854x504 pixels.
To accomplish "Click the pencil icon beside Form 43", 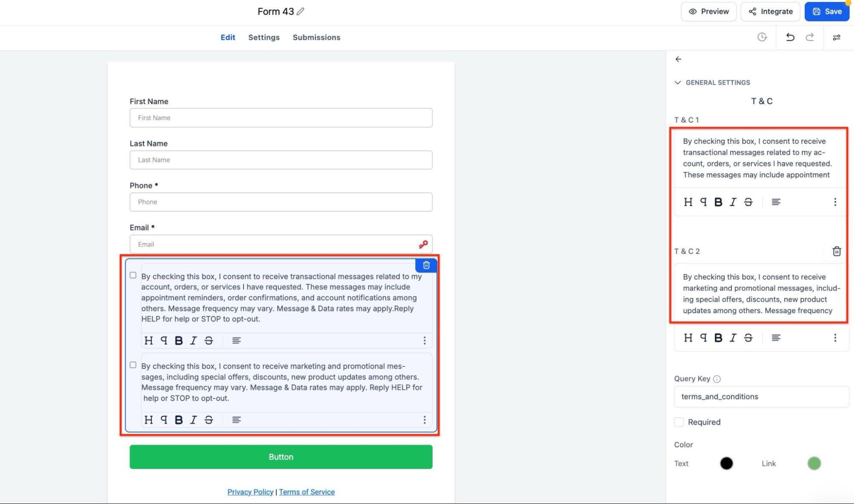I will click(301, 12).
